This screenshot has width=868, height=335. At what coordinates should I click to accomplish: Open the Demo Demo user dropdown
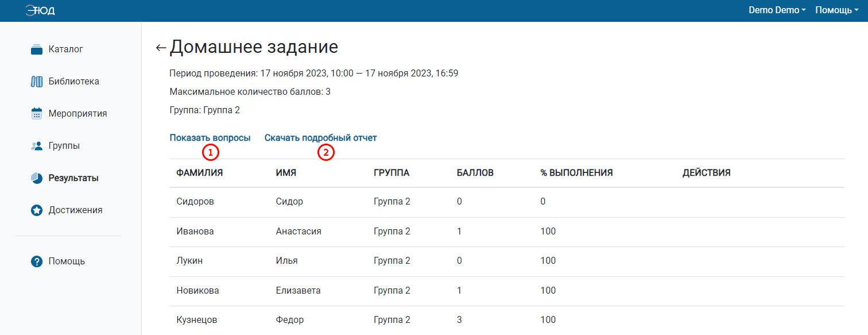[x=777, y=10]
